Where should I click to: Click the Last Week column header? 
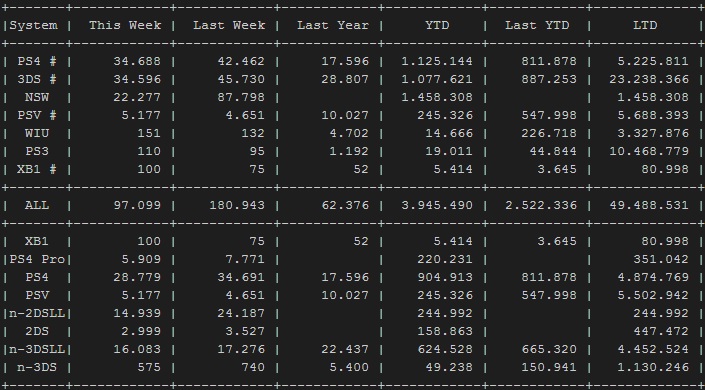[x=229, y=25]
